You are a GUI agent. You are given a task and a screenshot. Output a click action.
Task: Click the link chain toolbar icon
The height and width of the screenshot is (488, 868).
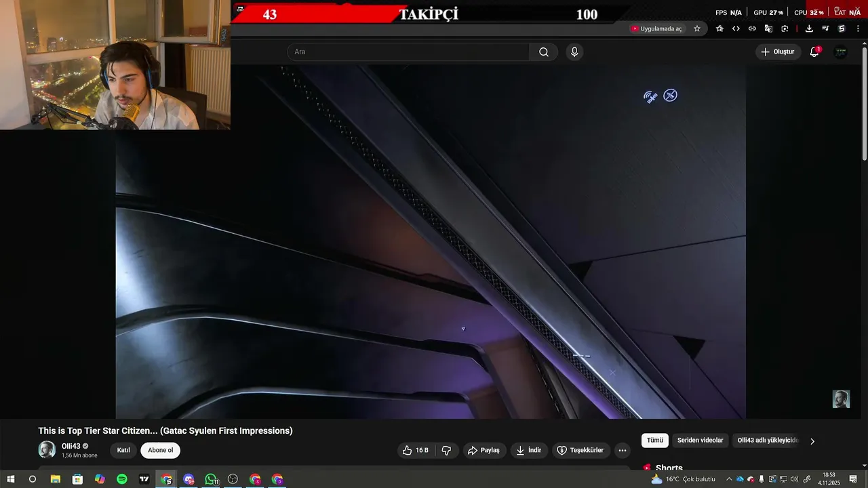[x=752, y=28]
